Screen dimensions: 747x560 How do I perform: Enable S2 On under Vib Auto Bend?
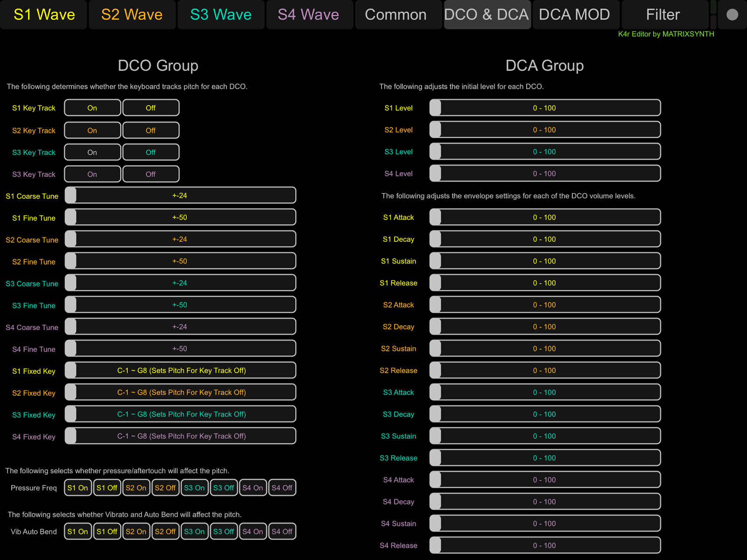pyautogui.click(x=136, y=531)
